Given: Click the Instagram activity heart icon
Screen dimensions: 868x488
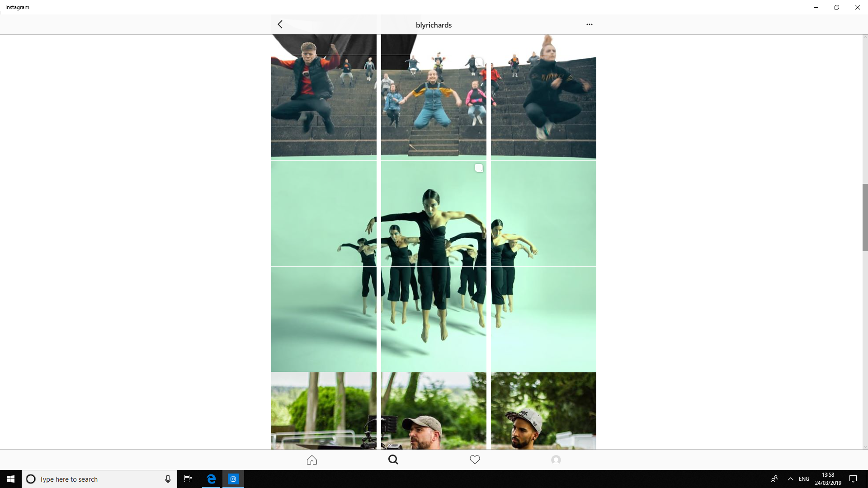Looking at the screenshot, I should tap(475, 460).
